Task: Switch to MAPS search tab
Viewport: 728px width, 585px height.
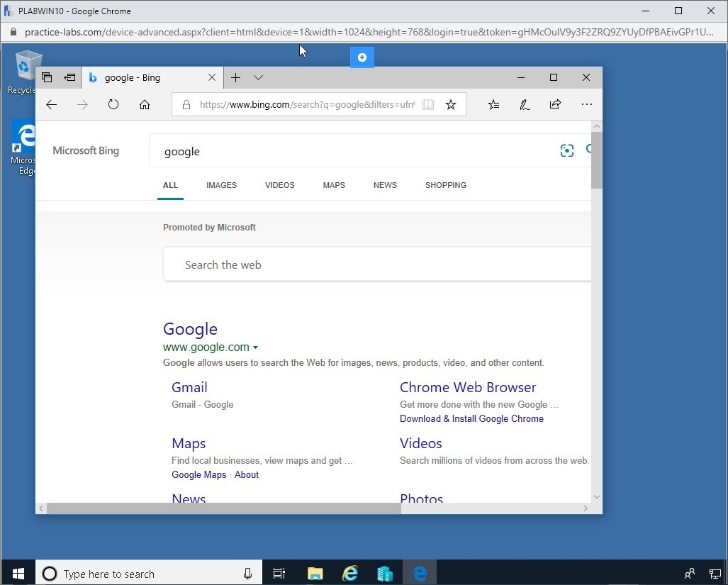Action: pyautogui.click(x=334, y=185)
